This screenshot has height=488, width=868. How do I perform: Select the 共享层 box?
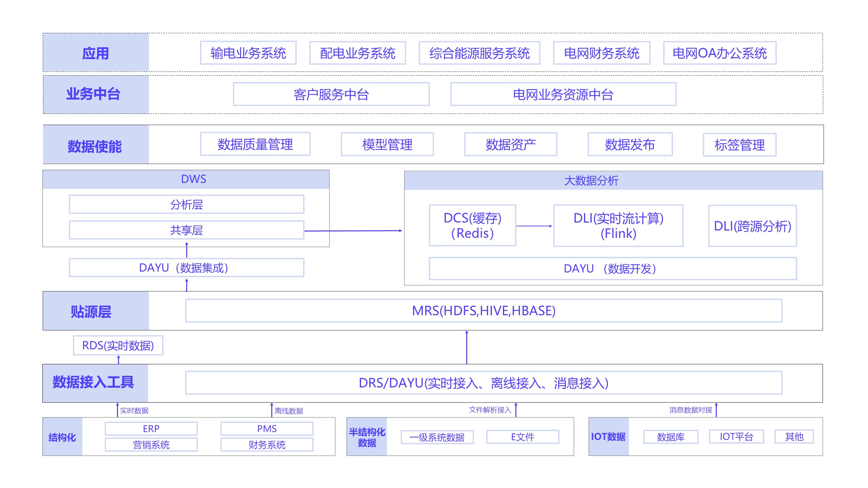186,230
